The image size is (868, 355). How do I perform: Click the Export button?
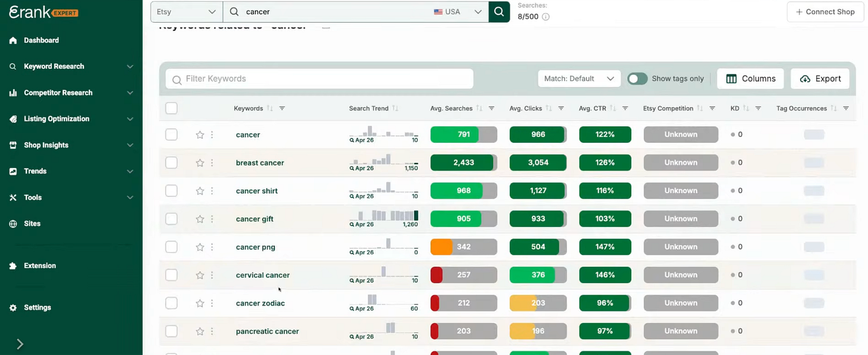[820, 79]
